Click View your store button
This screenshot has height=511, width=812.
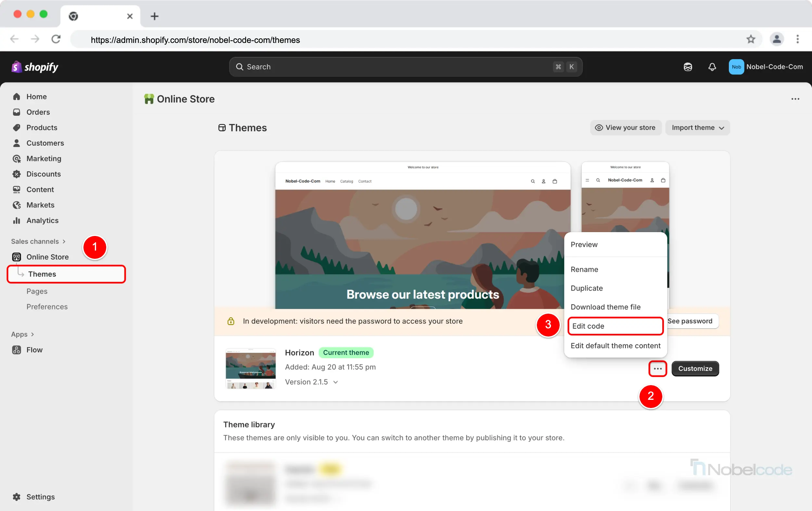tap(625, 127)
